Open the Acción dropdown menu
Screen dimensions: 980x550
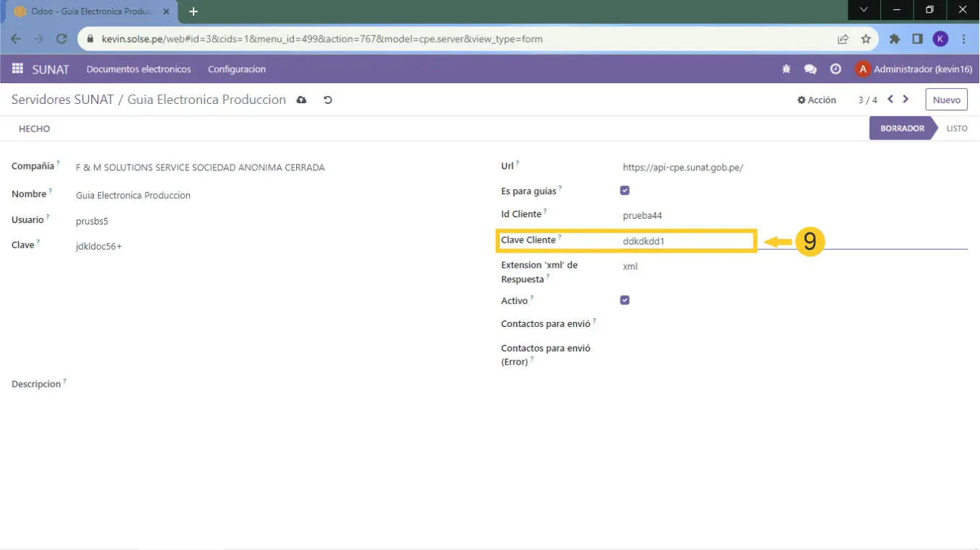click(817, 100)
